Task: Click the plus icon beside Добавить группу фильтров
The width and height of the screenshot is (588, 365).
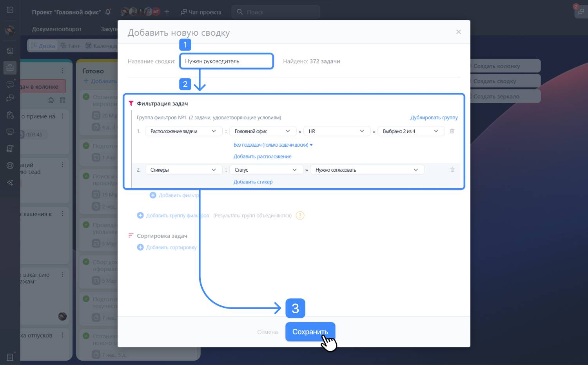Action: pos(140,216)
